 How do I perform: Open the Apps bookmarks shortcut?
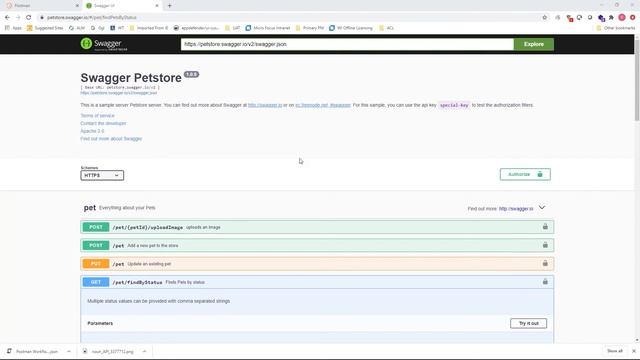13,28
